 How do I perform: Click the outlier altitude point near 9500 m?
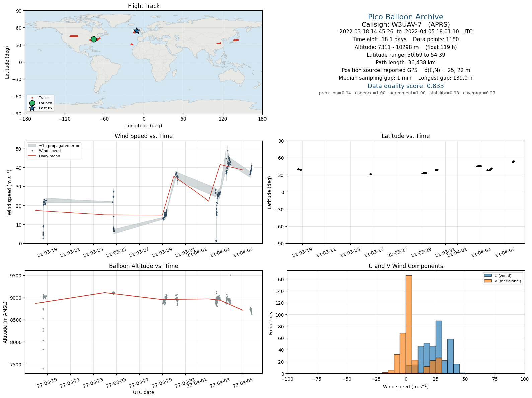coord(230,275)
